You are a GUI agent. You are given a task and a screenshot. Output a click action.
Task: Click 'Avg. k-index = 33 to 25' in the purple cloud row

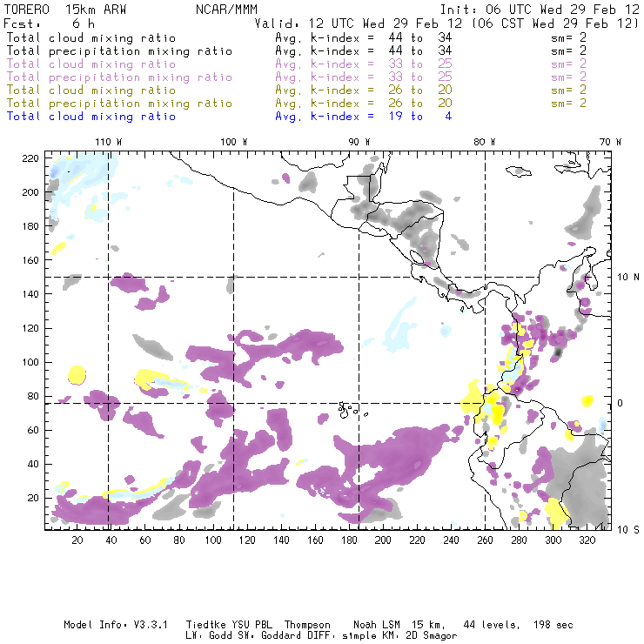364,64
